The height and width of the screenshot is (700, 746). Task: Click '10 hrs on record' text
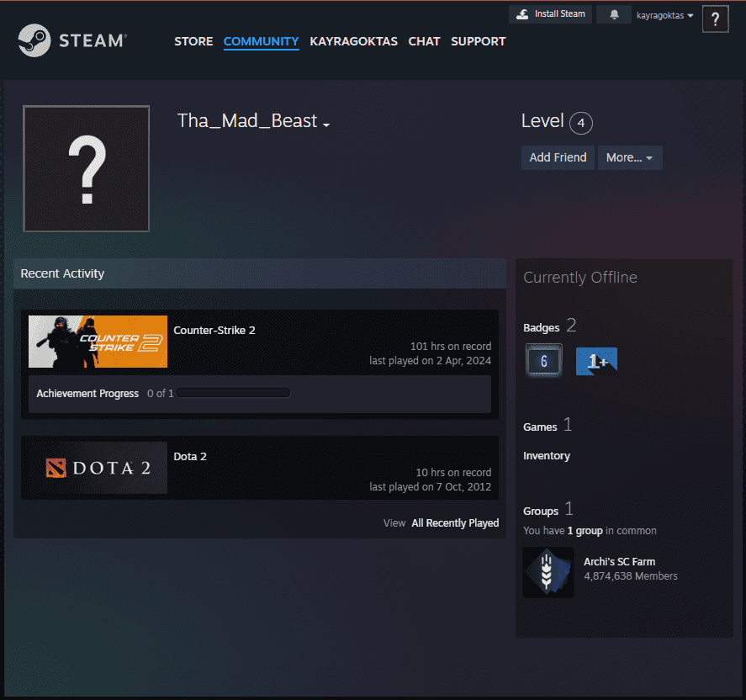click(453, 473)
